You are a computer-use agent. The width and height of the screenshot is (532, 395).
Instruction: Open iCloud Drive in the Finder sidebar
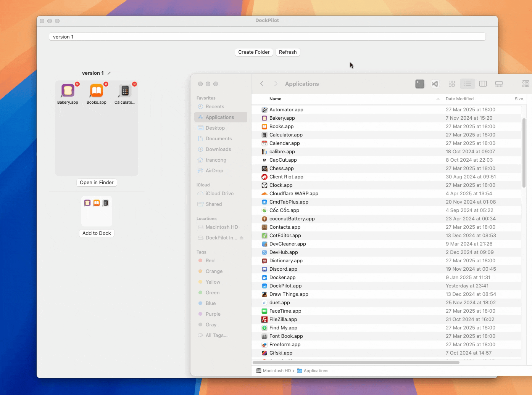221,194
